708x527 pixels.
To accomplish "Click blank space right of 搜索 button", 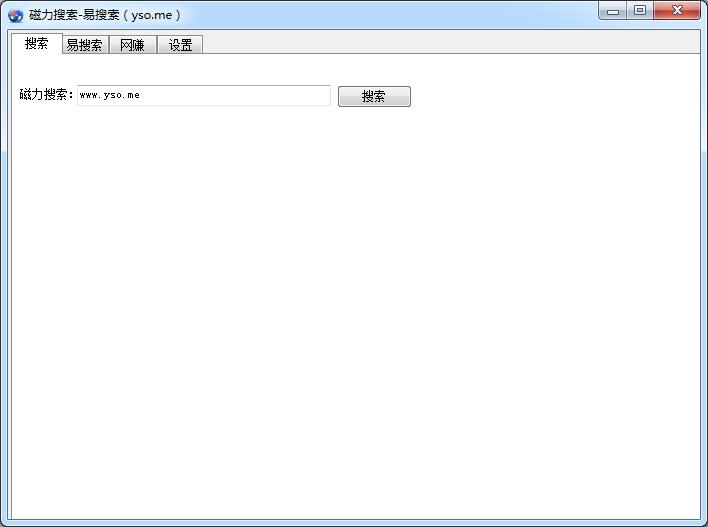I will [x=550, y=96].
